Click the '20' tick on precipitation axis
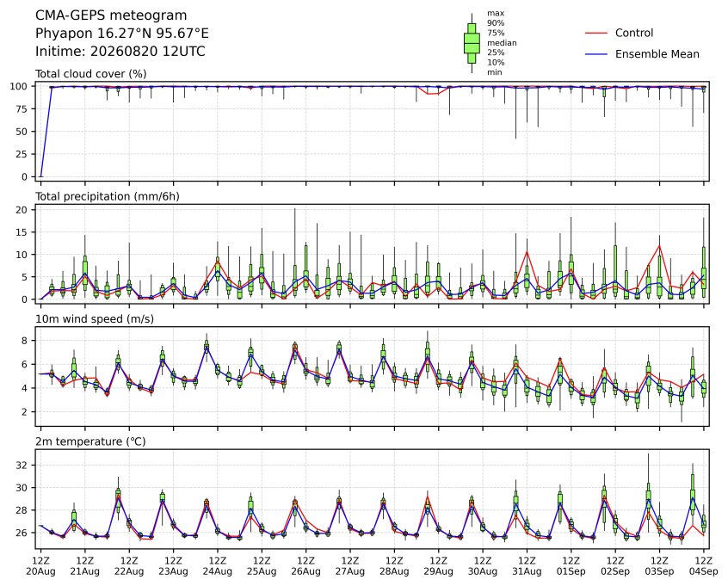This screenshot has width=728, height=586. [x=22, y=210]
